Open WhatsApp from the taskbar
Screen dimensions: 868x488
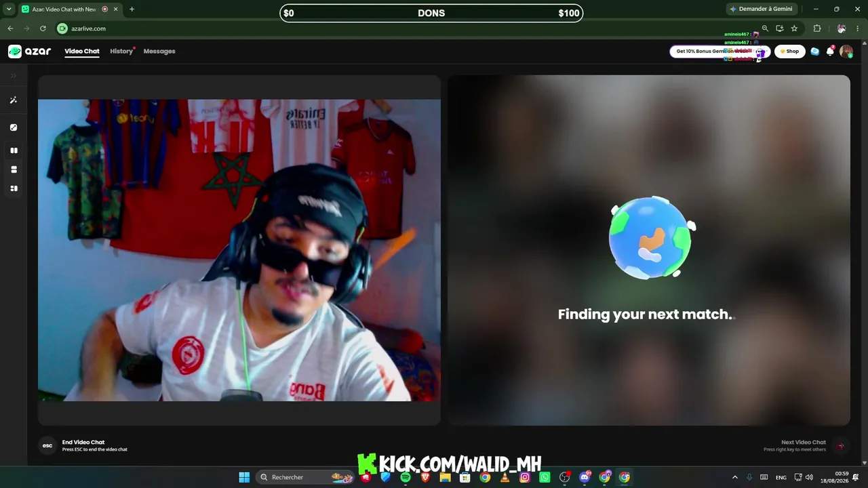pyautogui.click(x=545, y=477)
